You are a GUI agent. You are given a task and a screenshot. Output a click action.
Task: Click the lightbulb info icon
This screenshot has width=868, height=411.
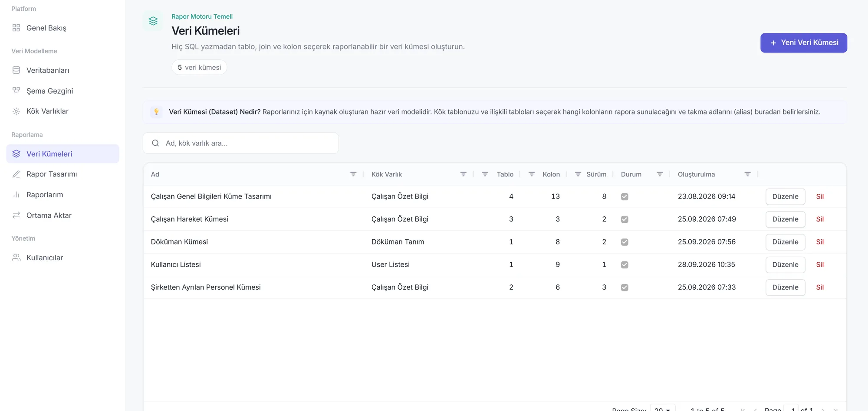pos(157,112)
